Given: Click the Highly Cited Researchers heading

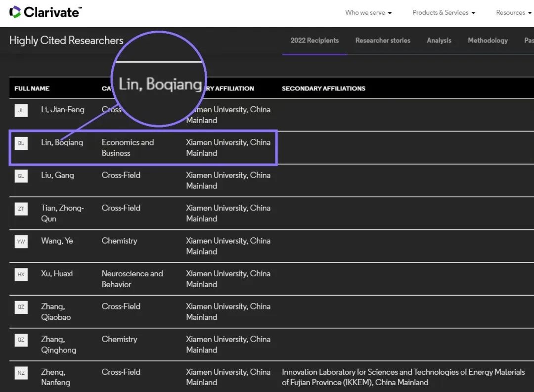Looking at the screenshot, I should click(66, 41).
